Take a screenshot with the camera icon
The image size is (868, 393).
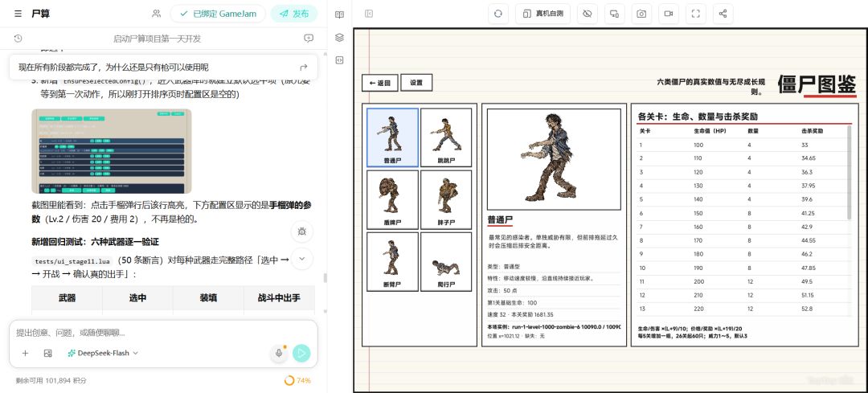pyautogui.click(x=641, y=14)
